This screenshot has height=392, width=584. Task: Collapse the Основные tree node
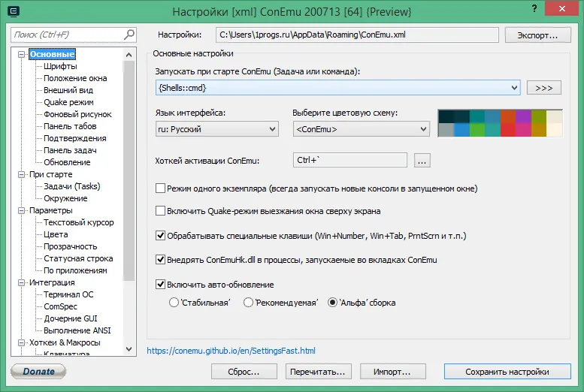pos(22,54)
